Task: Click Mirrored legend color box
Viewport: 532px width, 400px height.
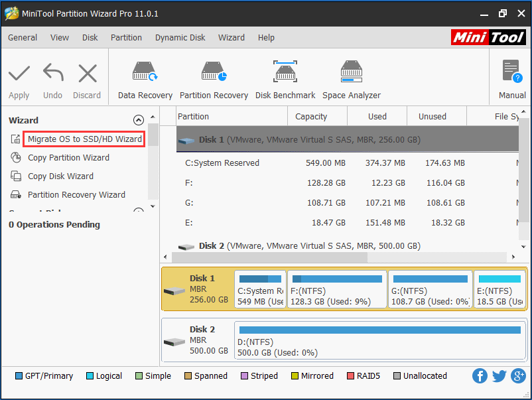Action: 295,376
